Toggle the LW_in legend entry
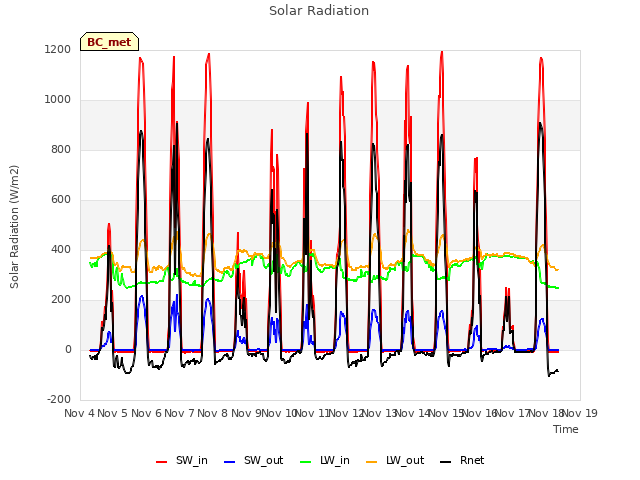The image size is (640, 480). click(x=325, y=461)
